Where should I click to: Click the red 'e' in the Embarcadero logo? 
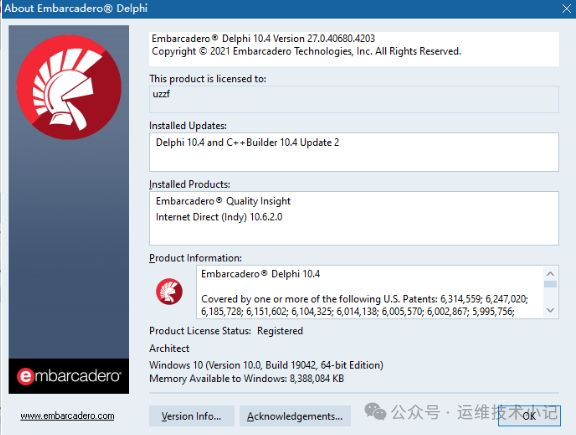tap(25, 377)
